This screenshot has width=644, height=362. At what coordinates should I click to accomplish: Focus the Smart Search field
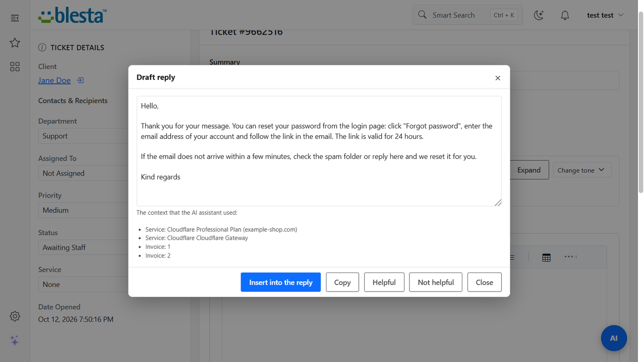467,15
